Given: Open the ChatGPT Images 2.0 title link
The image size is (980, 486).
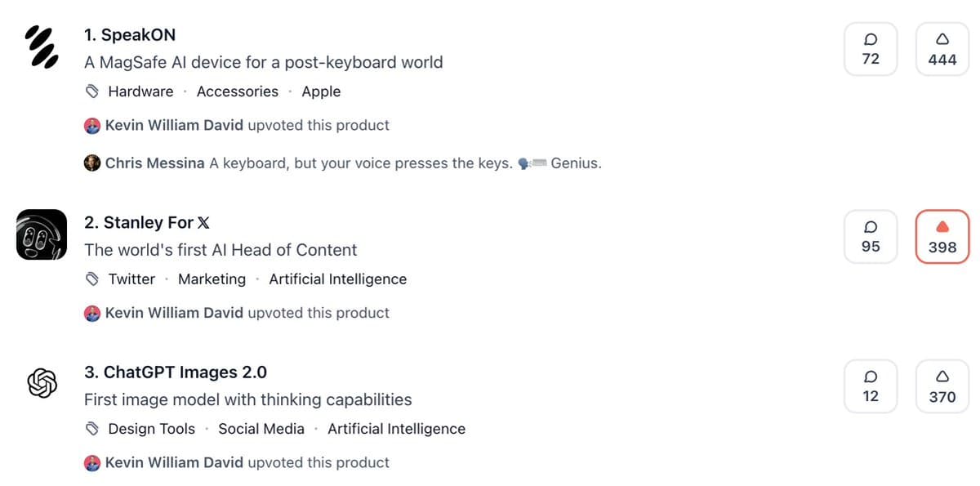Looking at the screenshot, I should pos(176,372).
